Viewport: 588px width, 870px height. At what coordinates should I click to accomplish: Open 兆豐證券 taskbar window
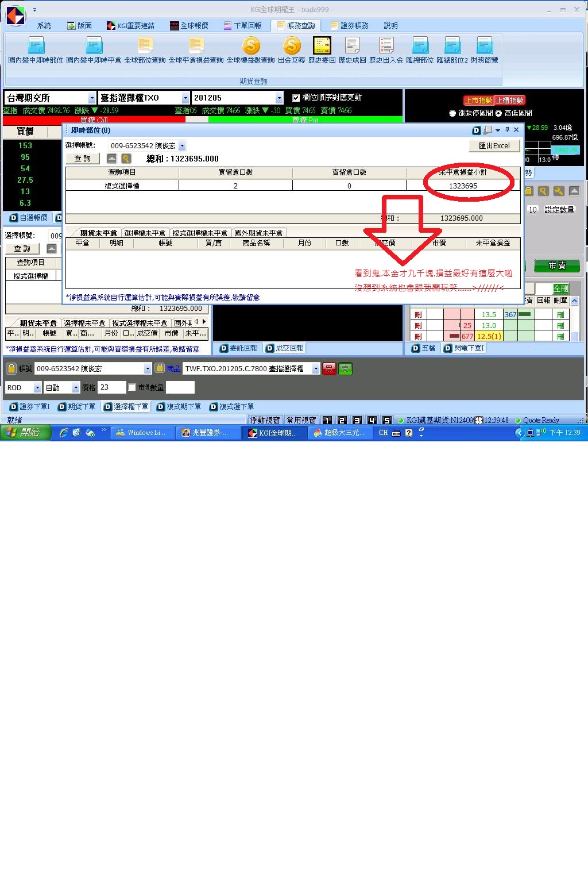[x=208, y=433]
